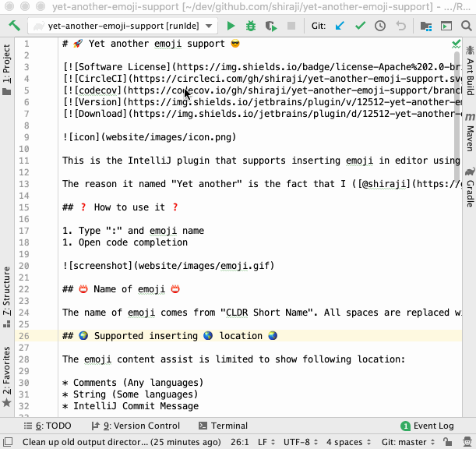476x449 pixels.
Task: Open the Run Anything icon
Action: 446,27
